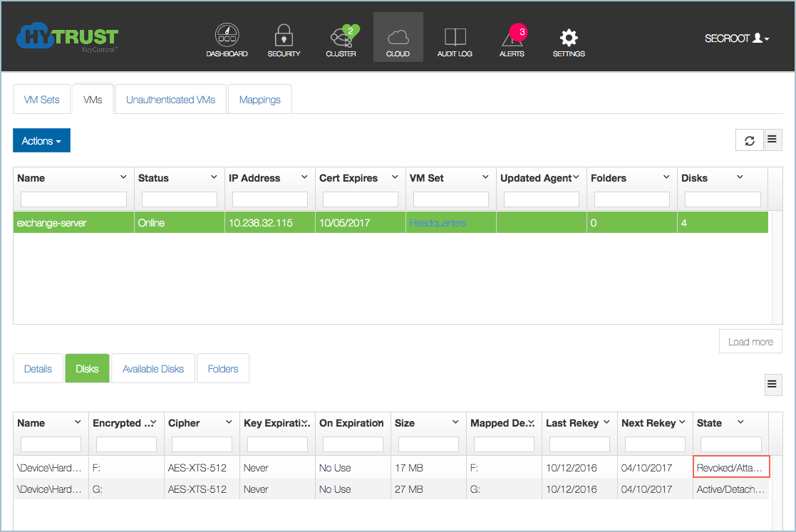Click the Cipher filter field
The height and width of the screenshot is (532, 796).
tap(202, 444)
